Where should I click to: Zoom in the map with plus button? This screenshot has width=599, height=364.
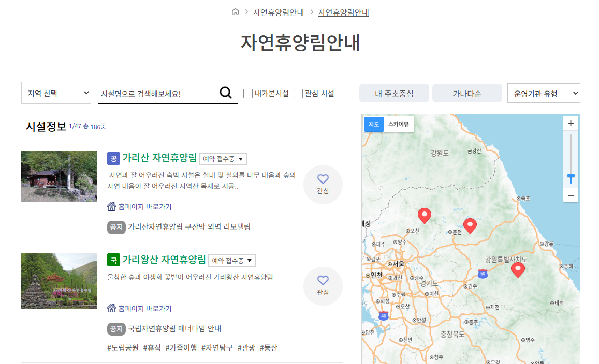[x=571, y=123]
